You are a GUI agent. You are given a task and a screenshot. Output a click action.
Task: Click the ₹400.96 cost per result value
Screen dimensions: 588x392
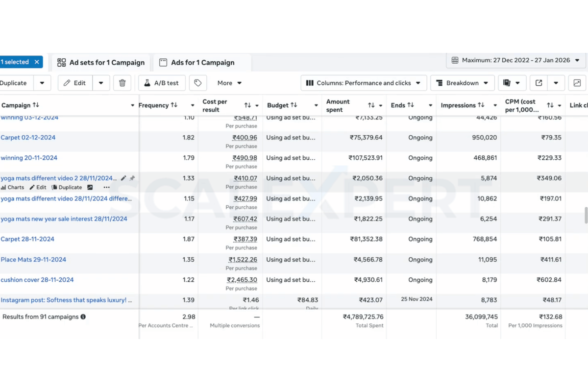[245, 138]
